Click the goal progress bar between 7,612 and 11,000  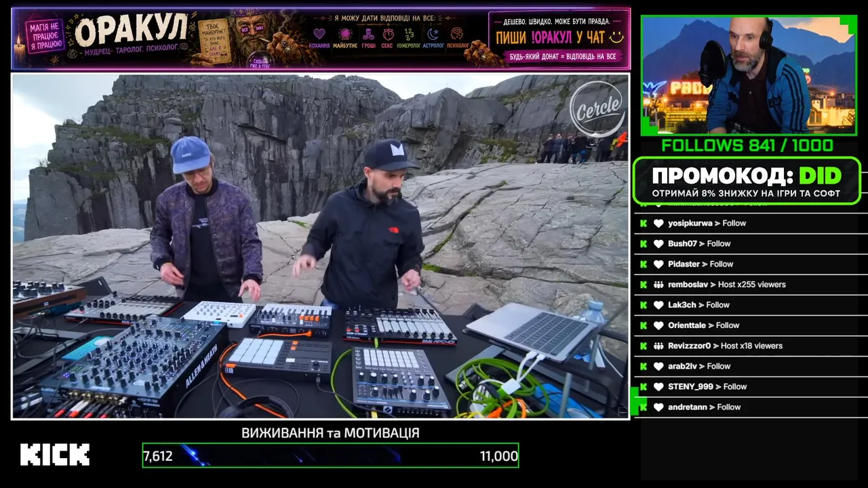(330, 455)
